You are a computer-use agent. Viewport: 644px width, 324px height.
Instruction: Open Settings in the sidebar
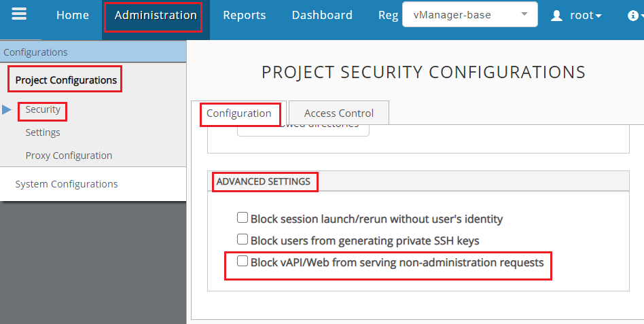coord(43,132)
